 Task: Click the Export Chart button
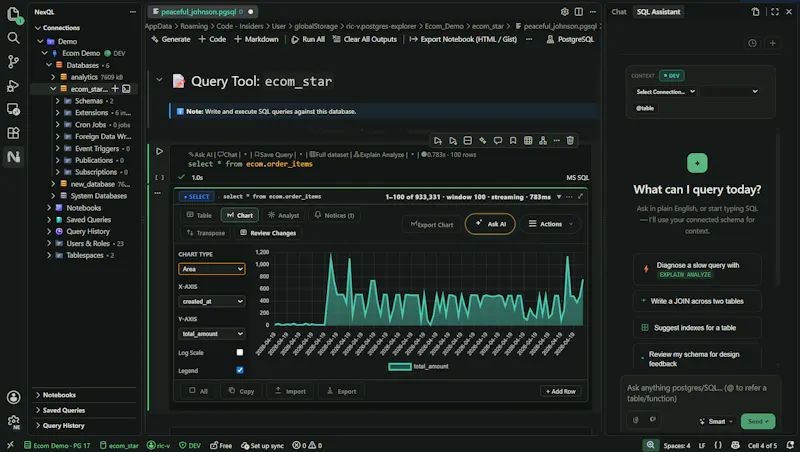click(x=432, y=224)
